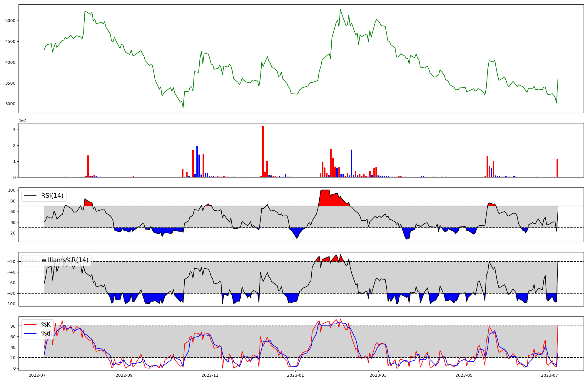Click the 2023-07 x-axis date label

coord(549,375)
